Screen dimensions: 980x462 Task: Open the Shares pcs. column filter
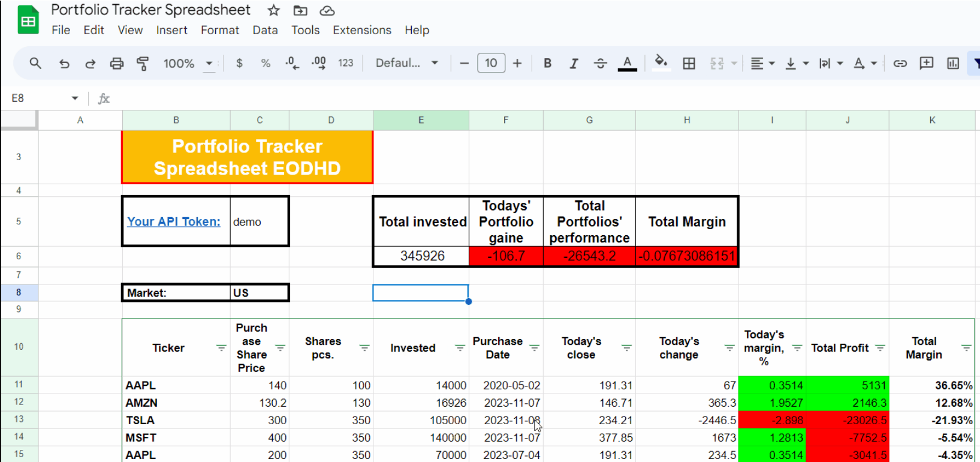pos(364,348)
